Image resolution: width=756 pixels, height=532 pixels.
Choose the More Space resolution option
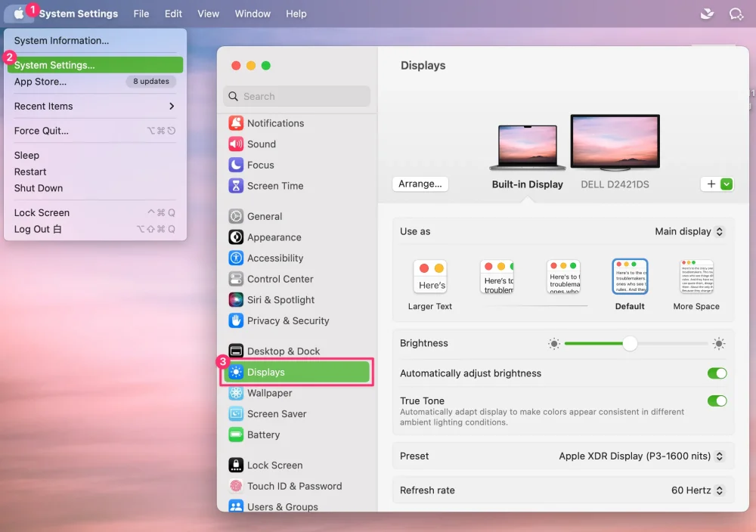click(x=696, y=284)
